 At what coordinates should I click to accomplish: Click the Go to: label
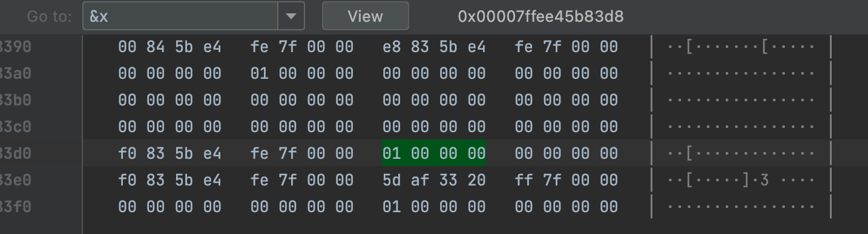tap(49, 16)
